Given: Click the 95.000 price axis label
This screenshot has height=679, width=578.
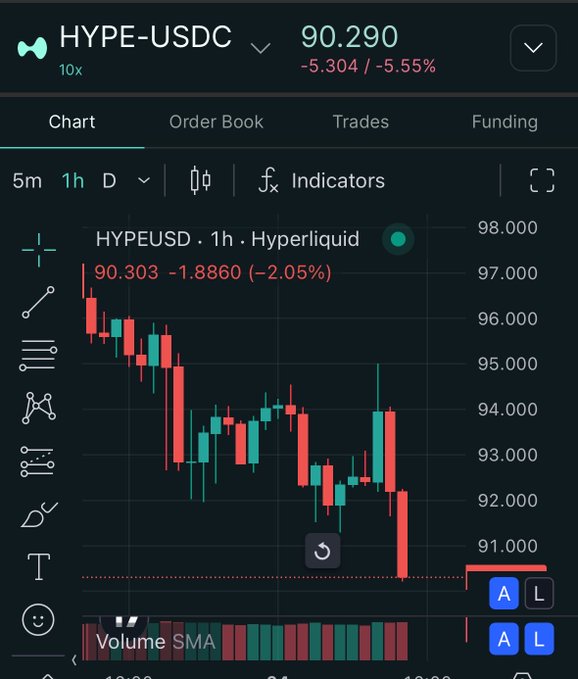Looking at the screenshot, I should click(507, 364).
